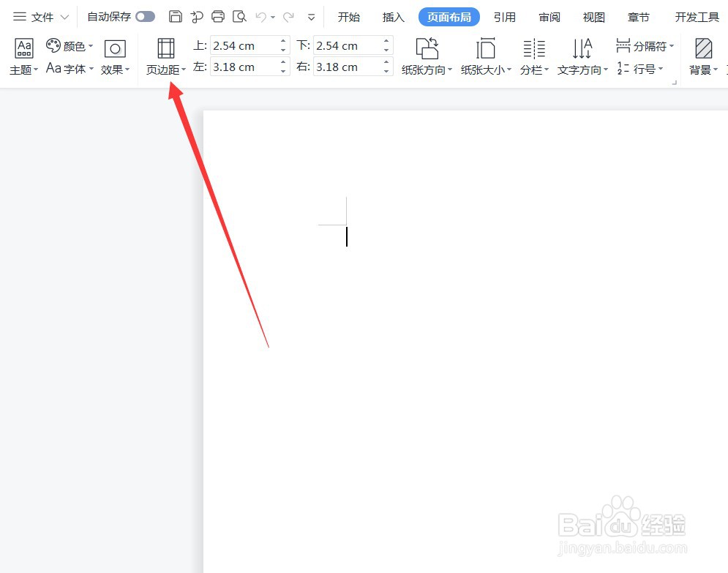Click the 纸张大小 paper size icon
Screen dimensions: 728x573
pyautogui.click(x=486, y=48)
